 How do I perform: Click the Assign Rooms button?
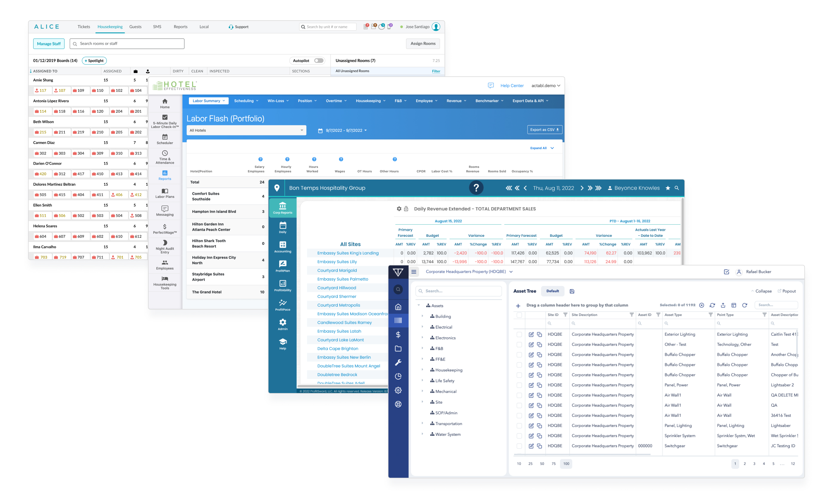[423, 43]
